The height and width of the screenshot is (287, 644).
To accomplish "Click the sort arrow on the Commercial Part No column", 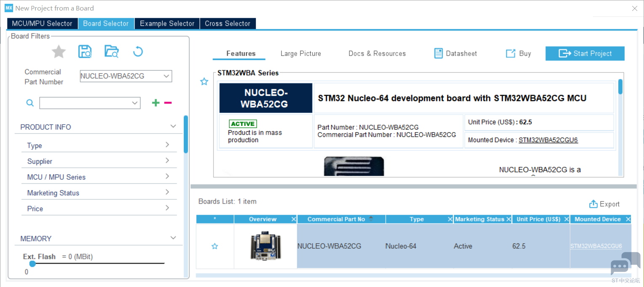I will coord(371,218).
